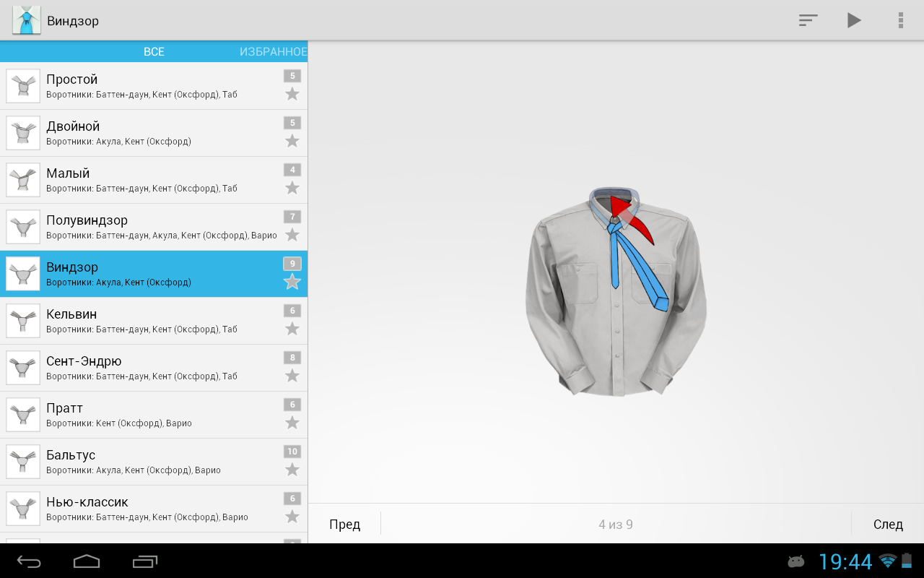Image resolution: width=924 pixels, height=578 pixels.
Task: Open the Пратт knot title
Action: 64,408
